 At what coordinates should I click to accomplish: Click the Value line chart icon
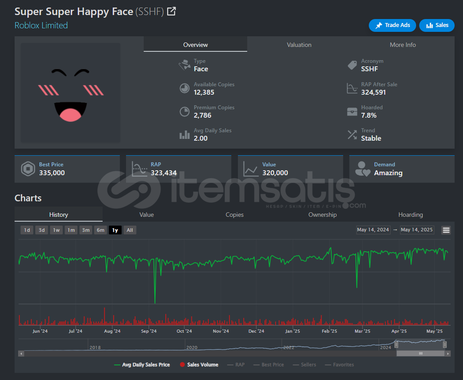pos(250,169)
